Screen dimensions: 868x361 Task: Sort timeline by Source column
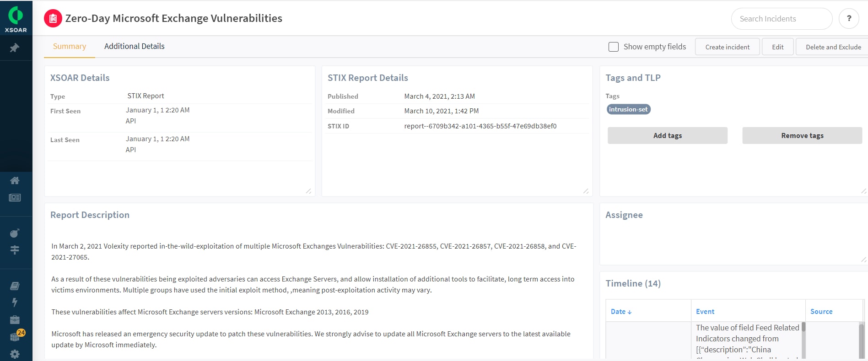(821, 312)
